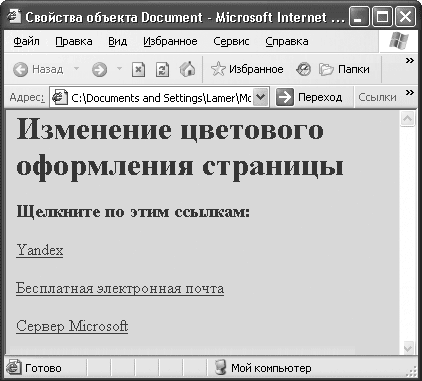This screenshot has height=381, width=422.
Task: Click the Forward arrow icon
Action: [x=99, y=70]
